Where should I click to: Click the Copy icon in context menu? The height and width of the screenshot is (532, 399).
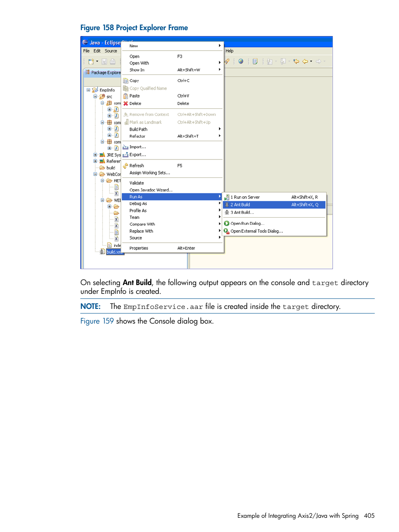(125, 81)
